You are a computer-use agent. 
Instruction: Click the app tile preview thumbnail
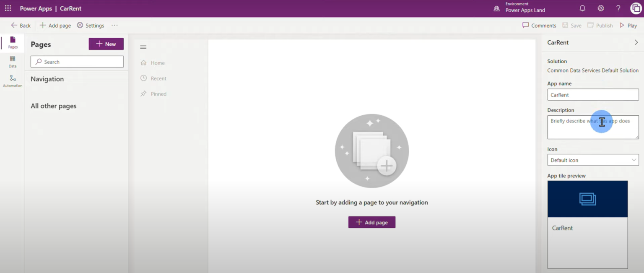[x=587, y=224]
